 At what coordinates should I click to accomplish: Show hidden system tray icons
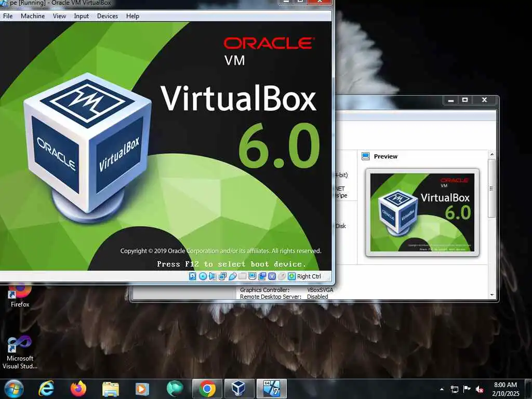click(442, 389)
